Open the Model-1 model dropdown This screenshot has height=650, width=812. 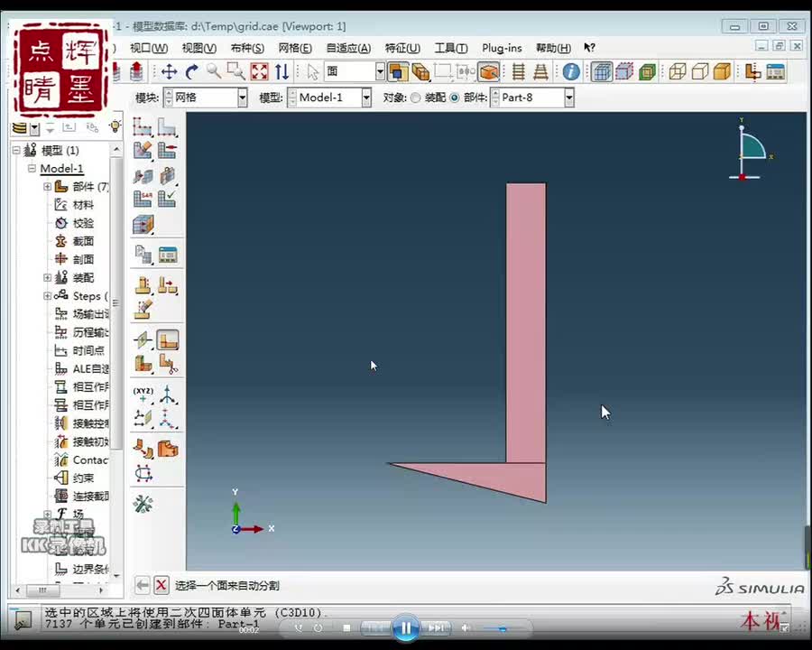pyautogui.click(x=366, y=97)
